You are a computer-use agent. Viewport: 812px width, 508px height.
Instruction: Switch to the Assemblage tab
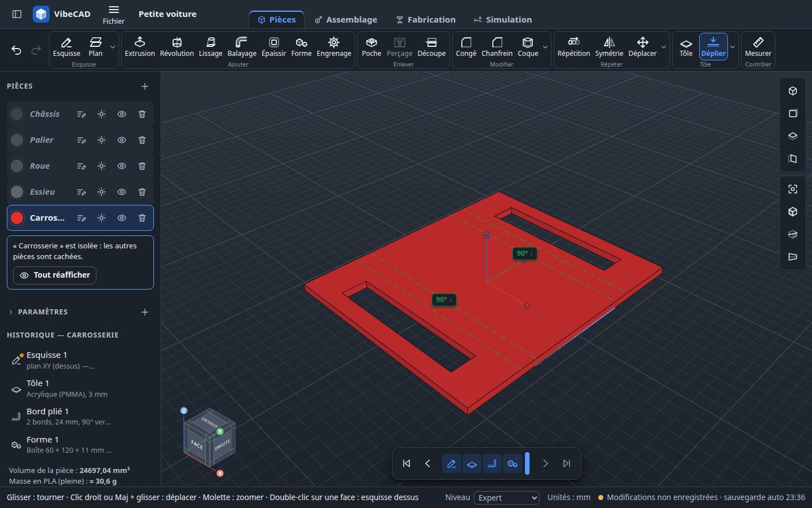[346, 20]
